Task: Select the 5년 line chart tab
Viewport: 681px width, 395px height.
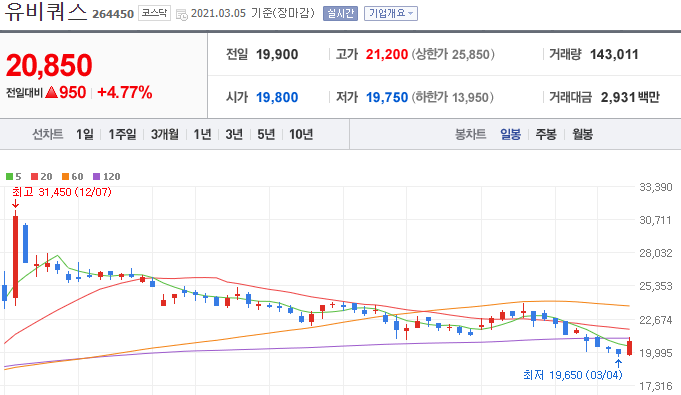Action: point(266,134)
